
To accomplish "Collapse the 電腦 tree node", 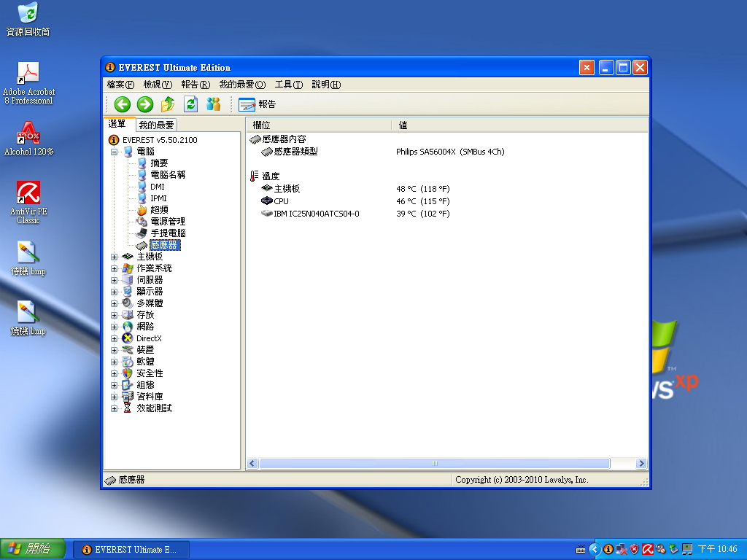I will click(x=114, y=152).
